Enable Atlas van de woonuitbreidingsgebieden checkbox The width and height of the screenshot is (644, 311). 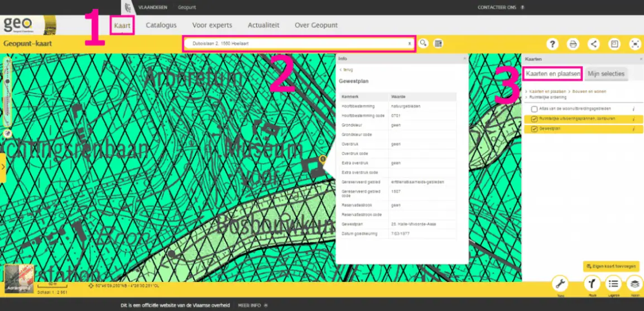click(535, 109)
